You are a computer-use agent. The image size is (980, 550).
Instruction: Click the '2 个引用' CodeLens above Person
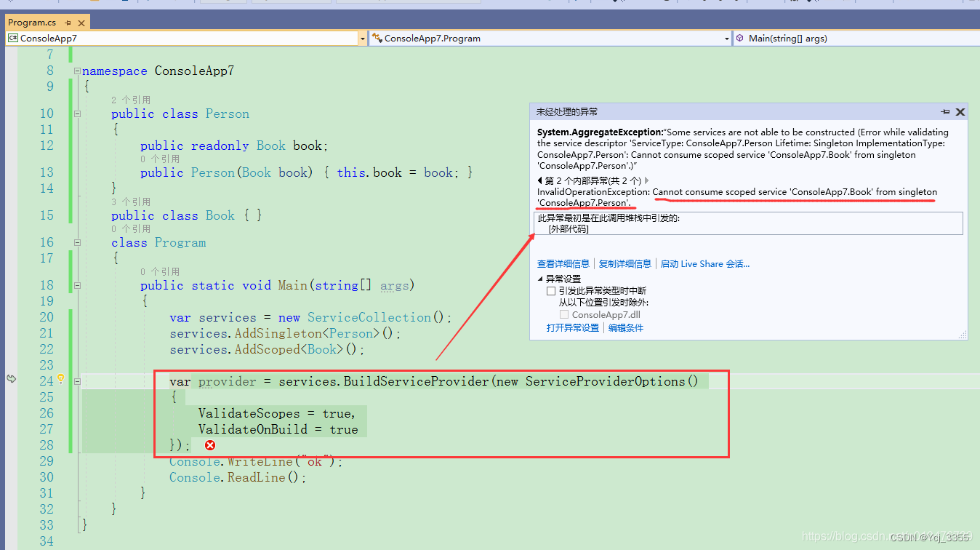(x=131, y=100)
